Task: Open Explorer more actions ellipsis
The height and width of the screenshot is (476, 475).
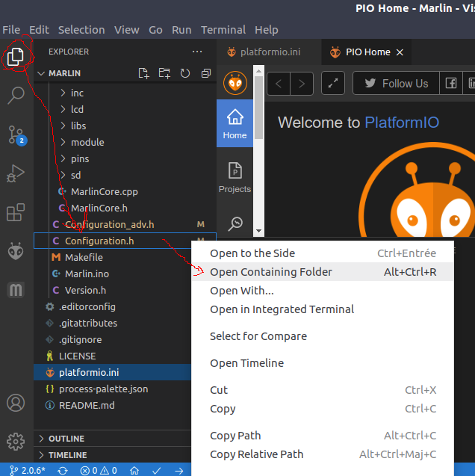Action: pos(197,52)
